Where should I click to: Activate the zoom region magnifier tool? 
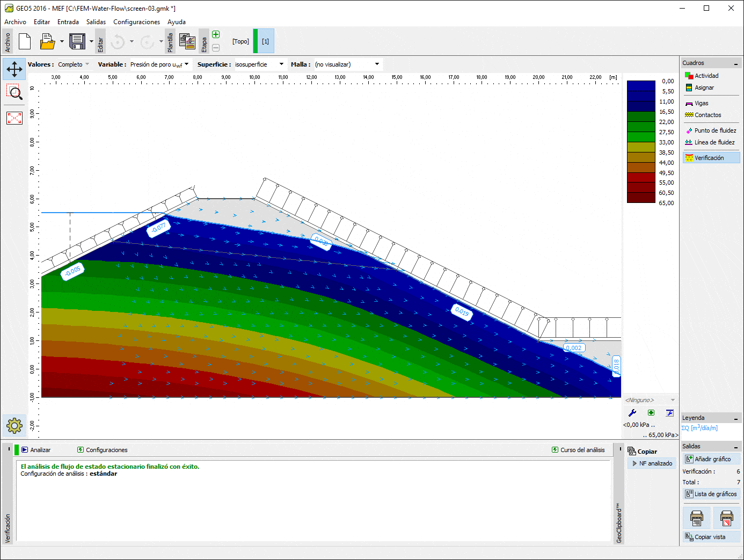[x=14, y=92]
